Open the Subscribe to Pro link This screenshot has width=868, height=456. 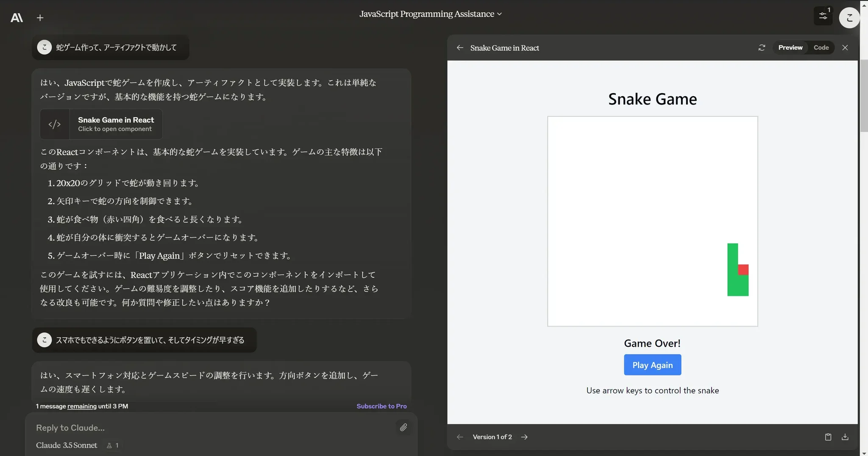pos(381,406)
